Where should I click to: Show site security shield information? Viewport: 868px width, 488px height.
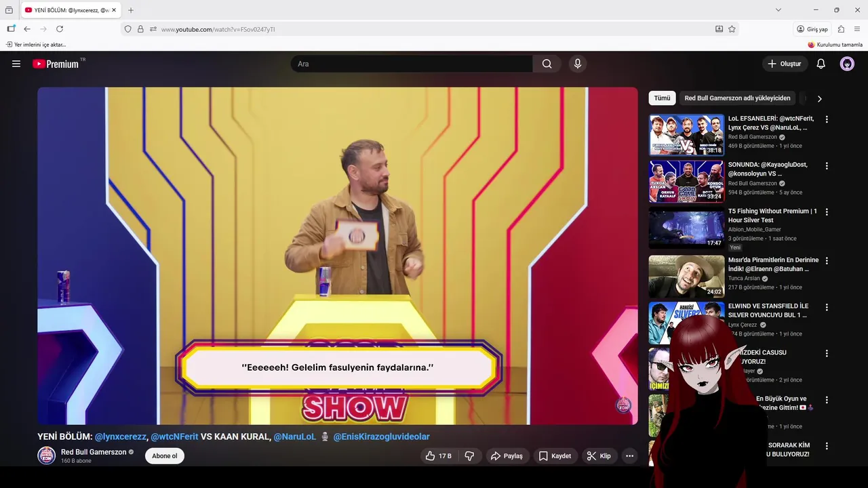pyautogui.click(x=127, y=29)
